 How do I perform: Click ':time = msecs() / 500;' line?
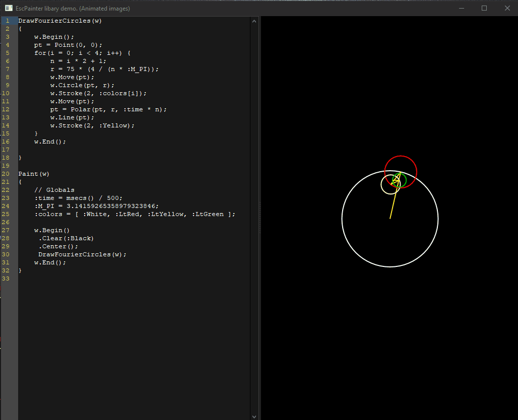click(x=78, y=198)
